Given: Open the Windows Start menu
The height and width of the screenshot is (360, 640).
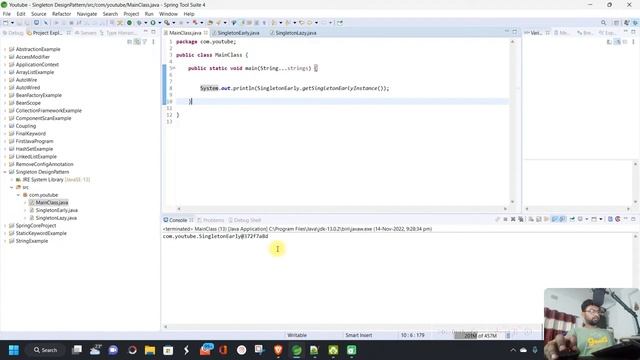Looking at the screenshot, I should point(13,350).
